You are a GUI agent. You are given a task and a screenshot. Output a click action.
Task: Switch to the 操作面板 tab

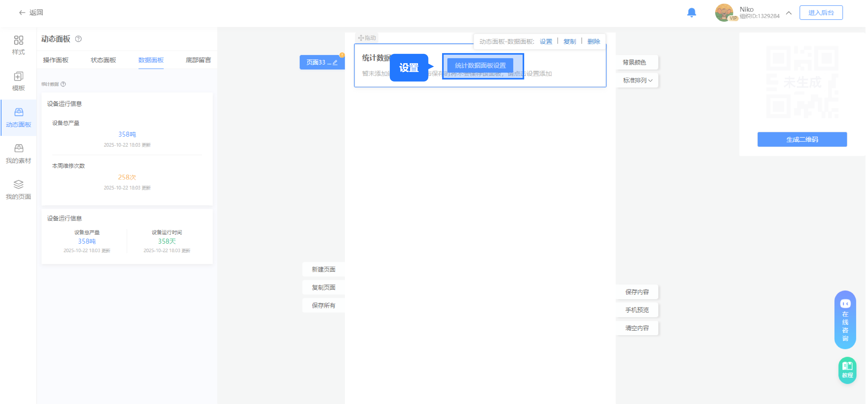point(56,60)
